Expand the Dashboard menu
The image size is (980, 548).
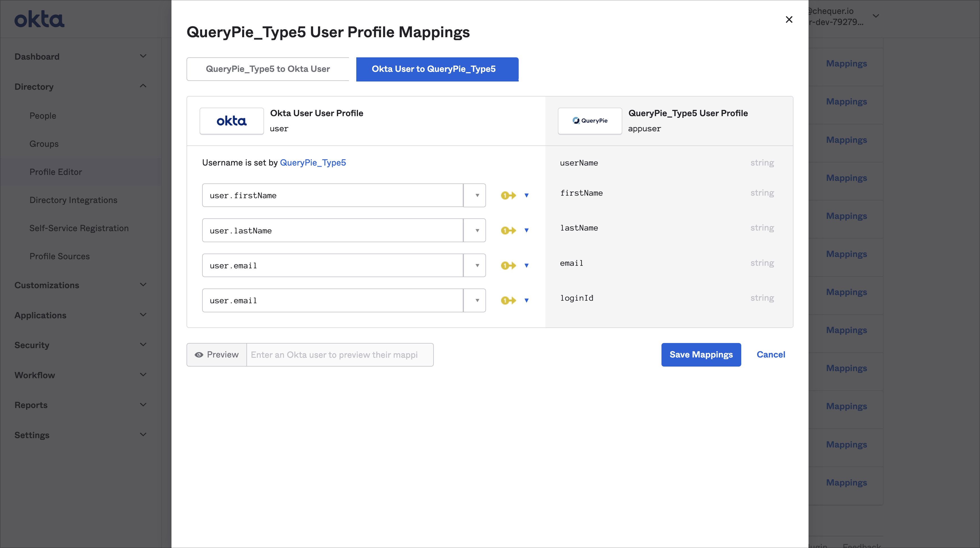(x=81, y=56)
